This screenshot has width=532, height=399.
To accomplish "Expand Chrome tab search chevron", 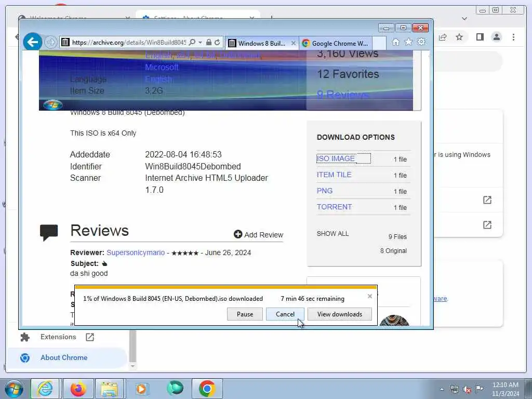I will pyautogui.click(x=464, y=19).
